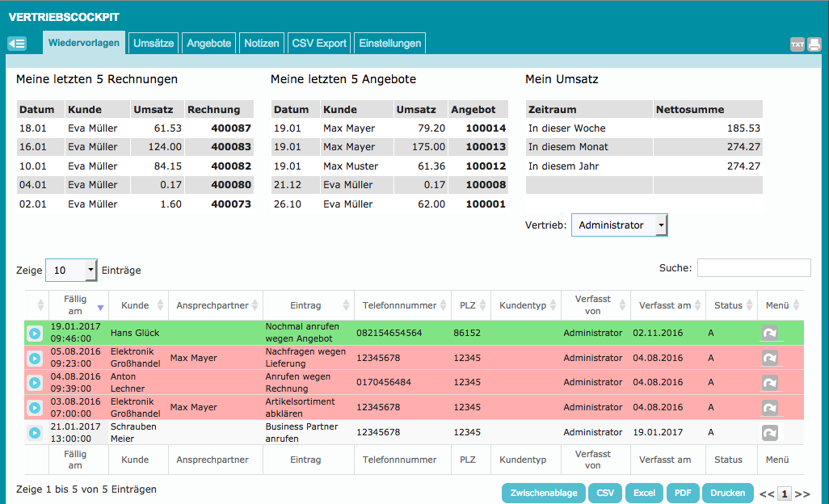Open menu arrow icon for Schrauben Meier row
829x504 pixels.
click(x=770, y=433)
